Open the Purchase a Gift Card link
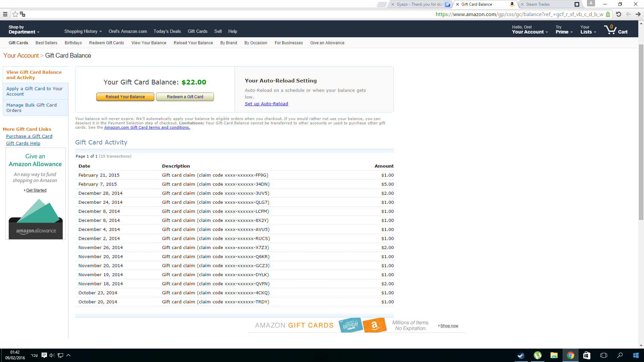This screenshot has width=644, height=362. coord(29,136)
